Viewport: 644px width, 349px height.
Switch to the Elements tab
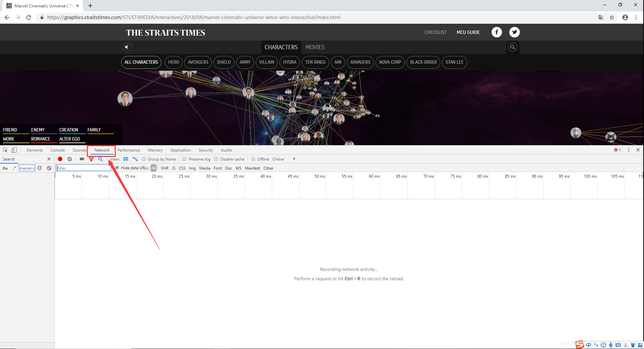[35, 150]
